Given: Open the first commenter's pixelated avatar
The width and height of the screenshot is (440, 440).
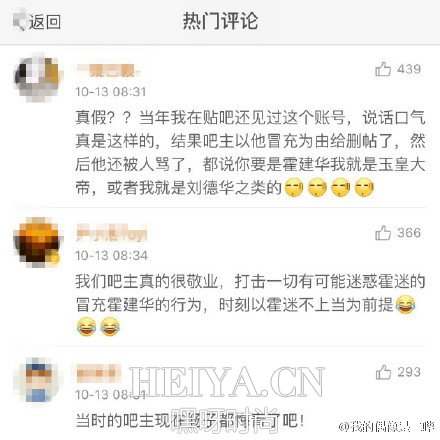Looking at the screenshot, I should pos(38,79).
